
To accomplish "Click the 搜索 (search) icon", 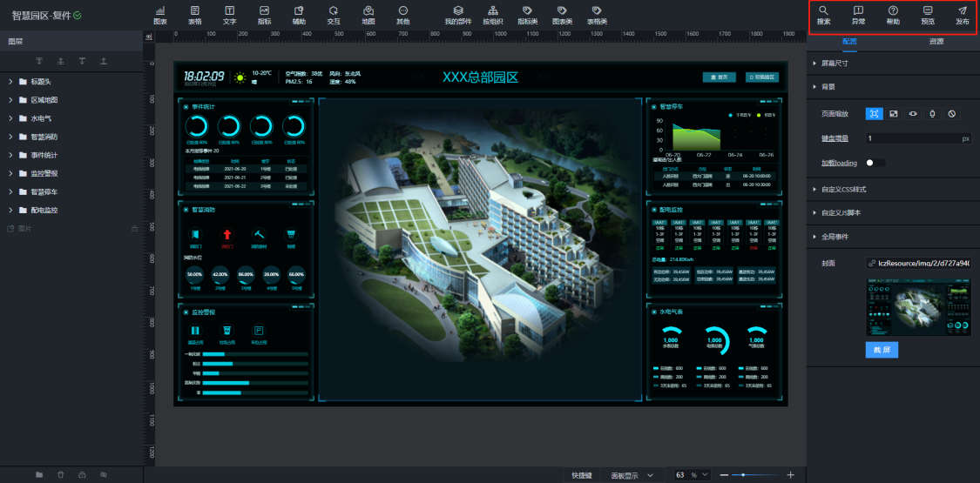I will 823,14.
